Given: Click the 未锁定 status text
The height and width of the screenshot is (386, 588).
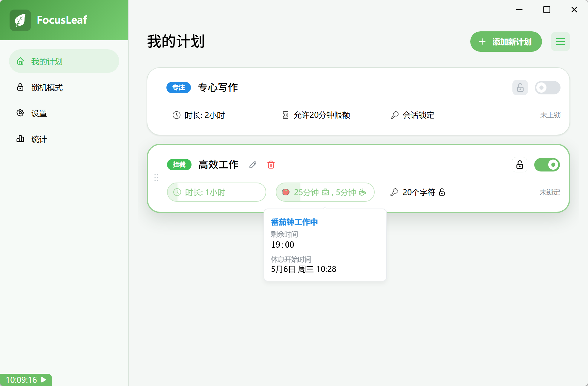Looking at the screenshot, I should [550, 192].
